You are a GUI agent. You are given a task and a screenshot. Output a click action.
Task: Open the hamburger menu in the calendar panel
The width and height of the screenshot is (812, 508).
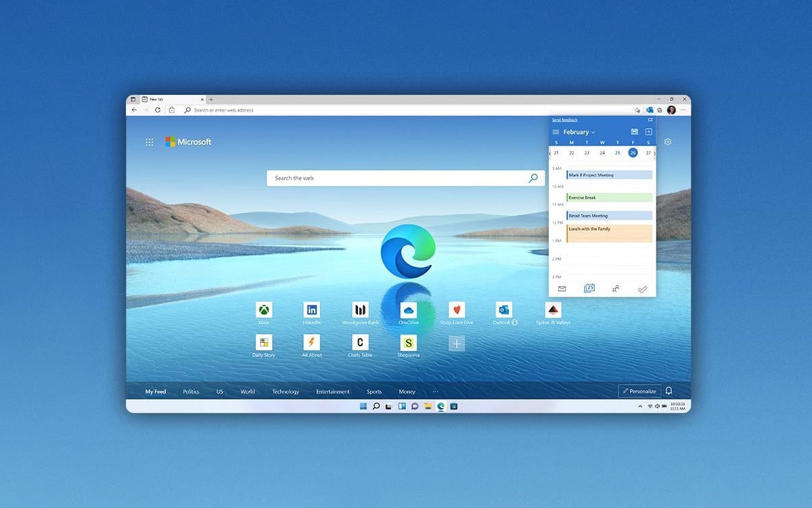pos(556,131)
